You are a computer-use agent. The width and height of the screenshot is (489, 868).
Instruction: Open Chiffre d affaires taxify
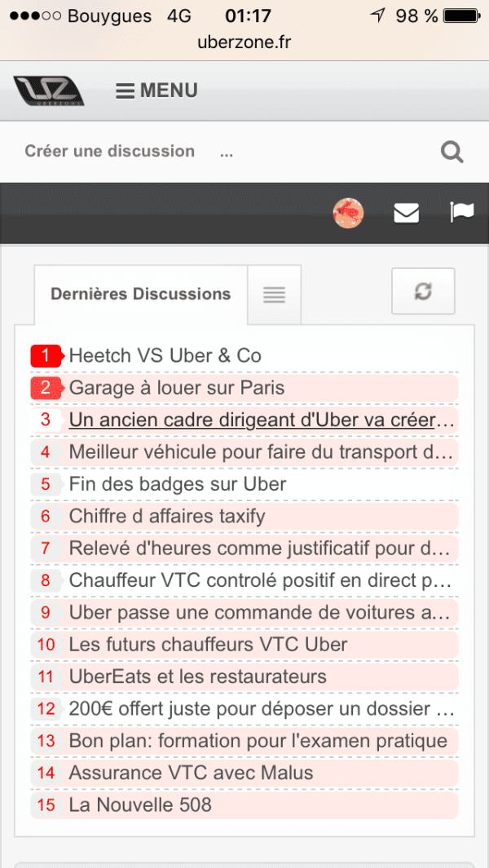click(167, 517)
